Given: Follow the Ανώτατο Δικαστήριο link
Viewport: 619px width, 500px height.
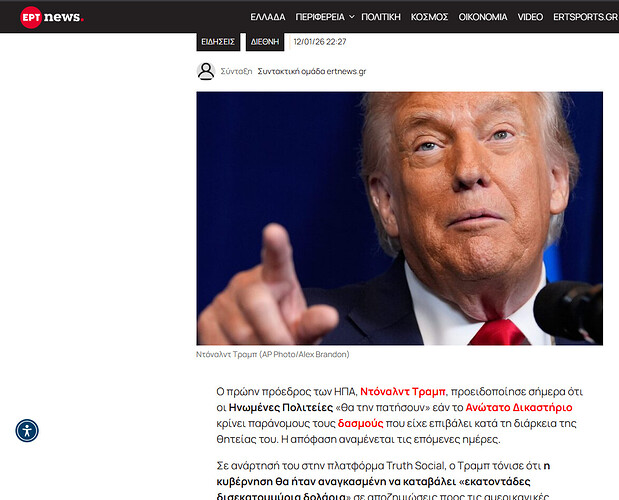Looking at the screenshot, I should 519,408.
